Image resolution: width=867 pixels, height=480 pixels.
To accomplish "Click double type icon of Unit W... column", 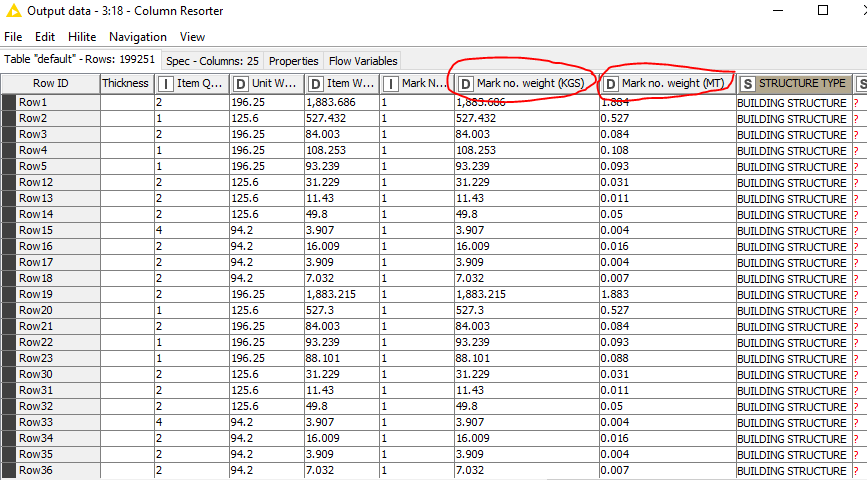I will (241, 84).
